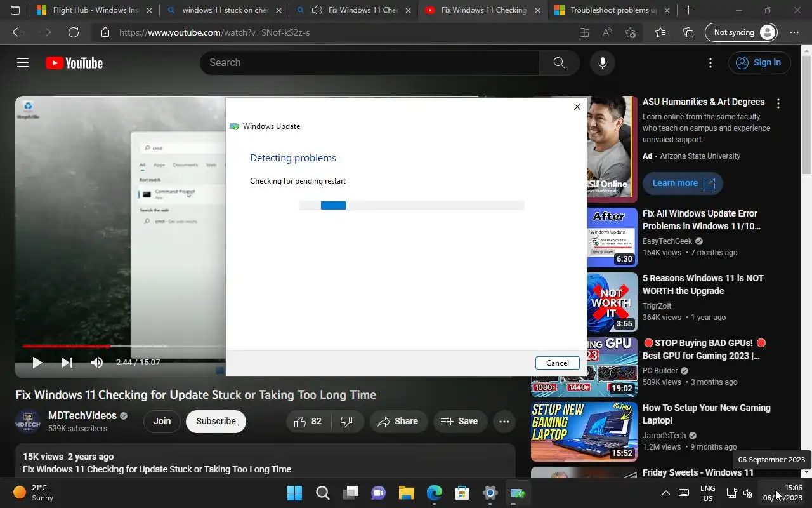
Task: Click the address bar URL
Action: [214, 32]
